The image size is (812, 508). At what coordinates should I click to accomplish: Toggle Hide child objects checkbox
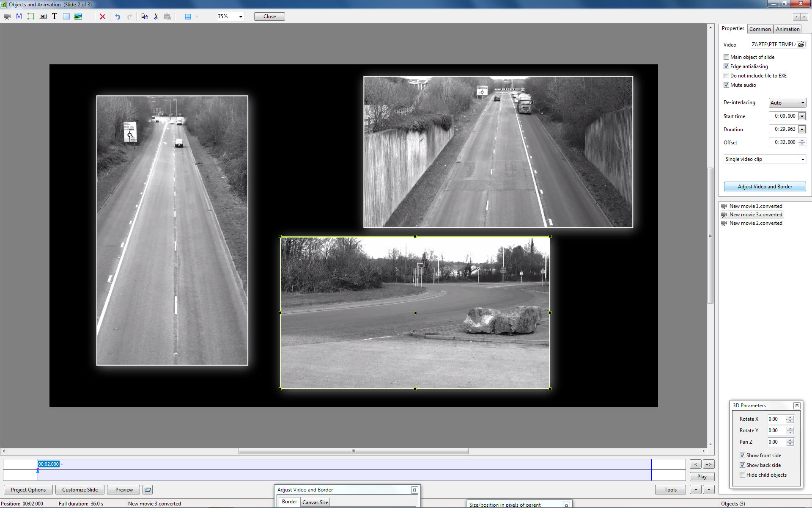[x=742, y=475]
